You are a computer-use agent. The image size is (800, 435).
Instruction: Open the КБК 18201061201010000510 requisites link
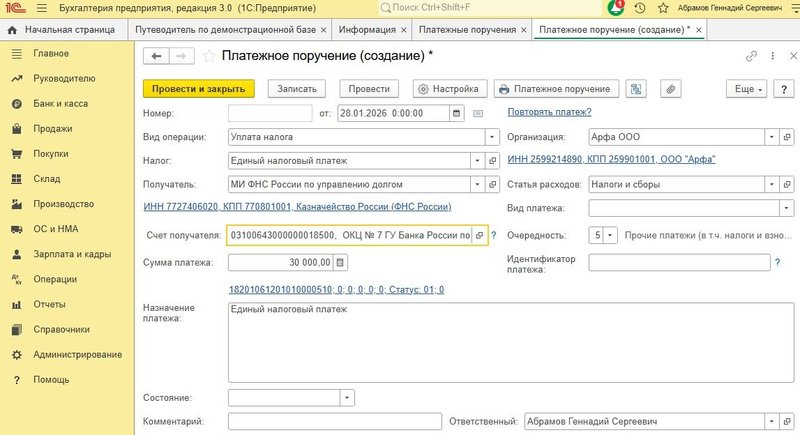(336, 290)
